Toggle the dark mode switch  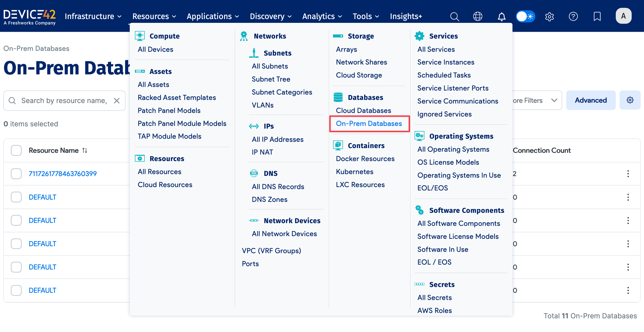point(525,16)
